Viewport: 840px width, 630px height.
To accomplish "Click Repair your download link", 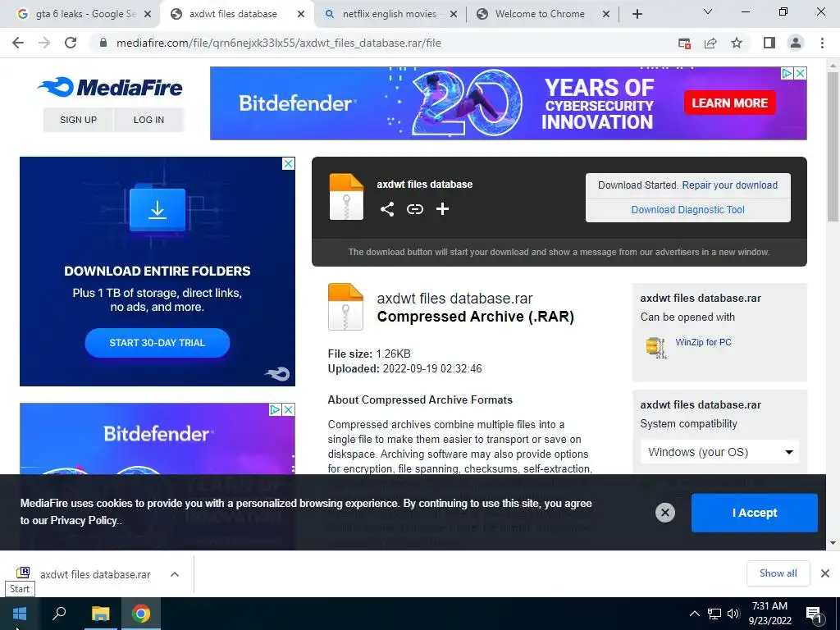I will (x=729, y=185).
